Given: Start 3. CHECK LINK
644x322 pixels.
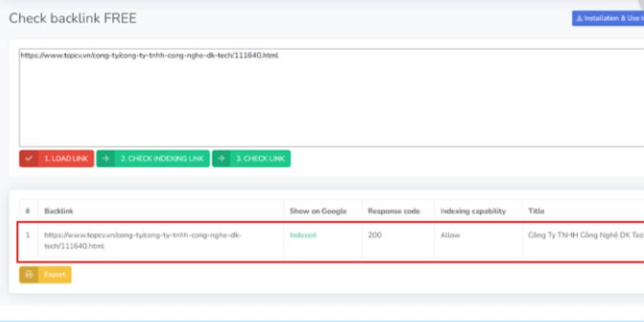Looking at the screenshot, I should (251, 159).
